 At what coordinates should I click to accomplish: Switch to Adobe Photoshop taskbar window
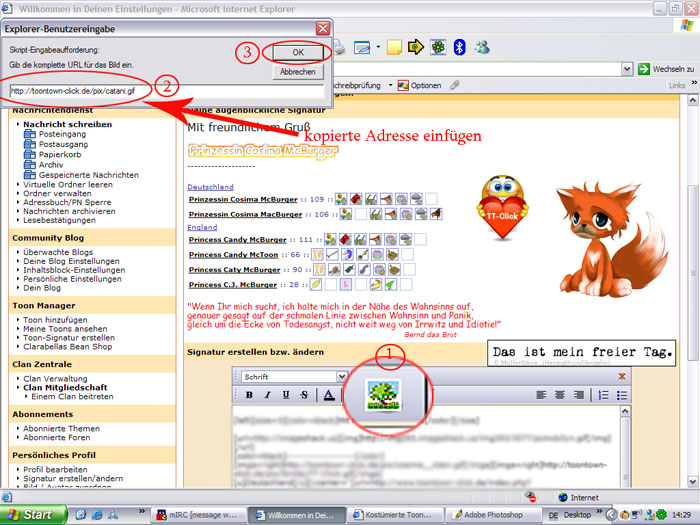pyautogui.click(x=492, y=515)
